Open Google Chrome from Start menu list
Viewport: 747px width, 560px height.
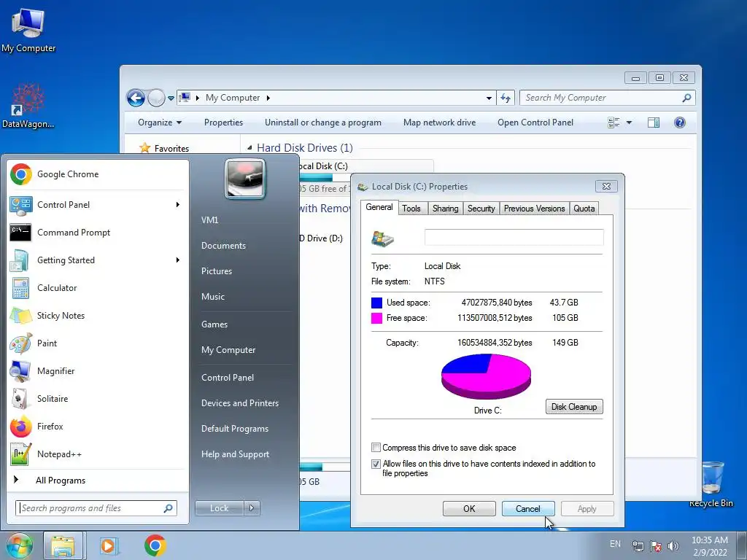98,174
